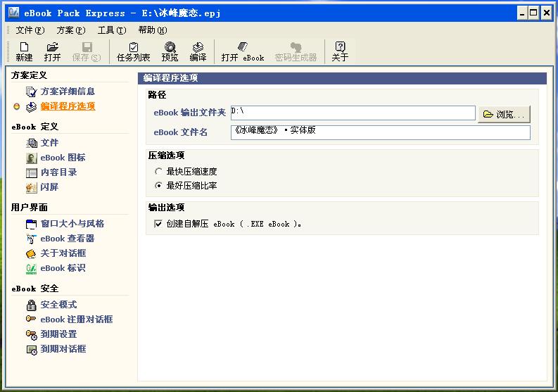
Task: Select the 安全模式 lock icon
Action: pos(32,305)
